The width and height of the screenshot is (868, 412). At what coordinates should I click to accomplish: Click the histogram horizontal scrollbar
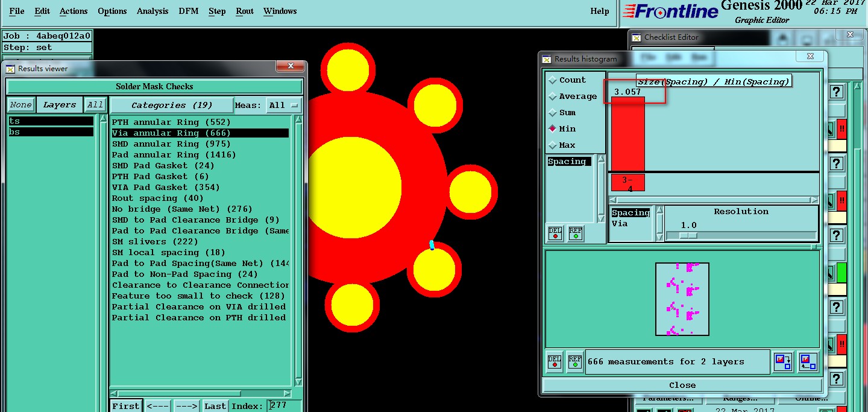point(714,200)
